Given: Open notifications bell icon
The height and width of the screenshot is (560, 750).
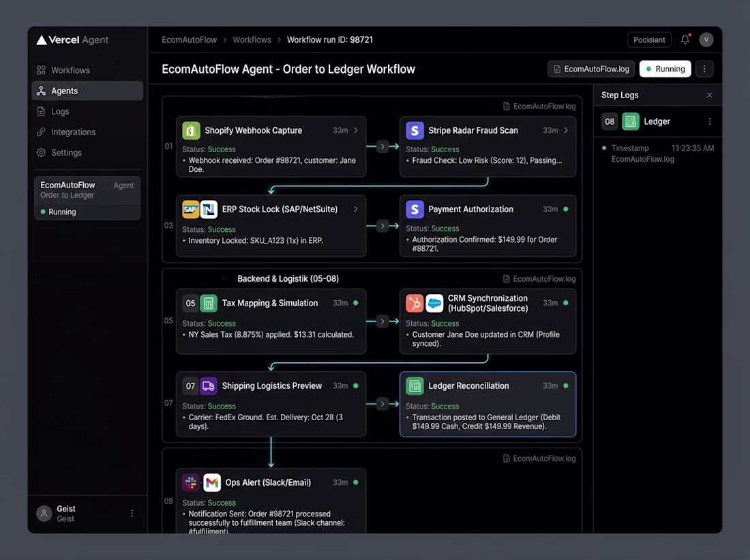Looking at the screenshot, I should pyautogui.click(x=685, y=40).
